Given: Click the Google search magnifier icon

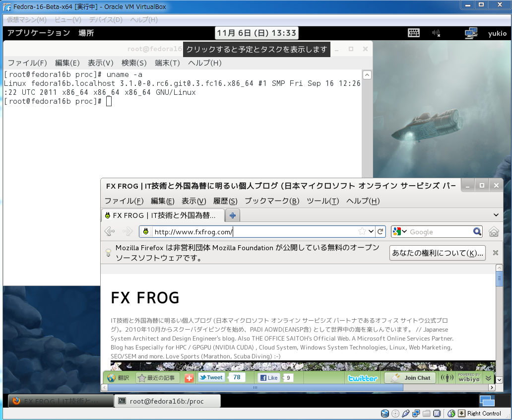Looking at the screenshot, I should coord(477,232).
